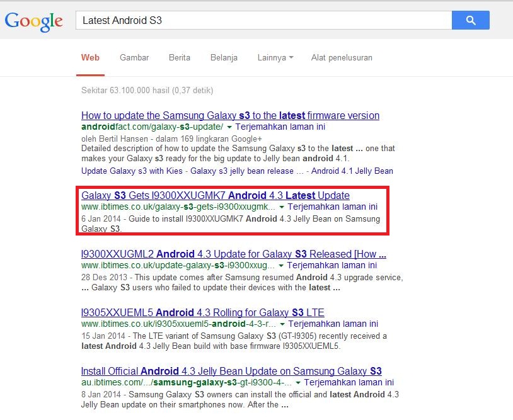The image size is (513, 420).
Task: Click Terjemahkan laman ini for I9305XXUEML5 result
Action: click(333, 324)
